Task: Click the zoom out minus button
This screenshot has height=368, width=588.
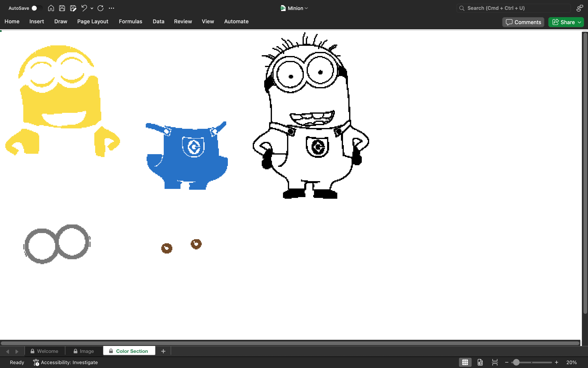Action: (507, 362)
